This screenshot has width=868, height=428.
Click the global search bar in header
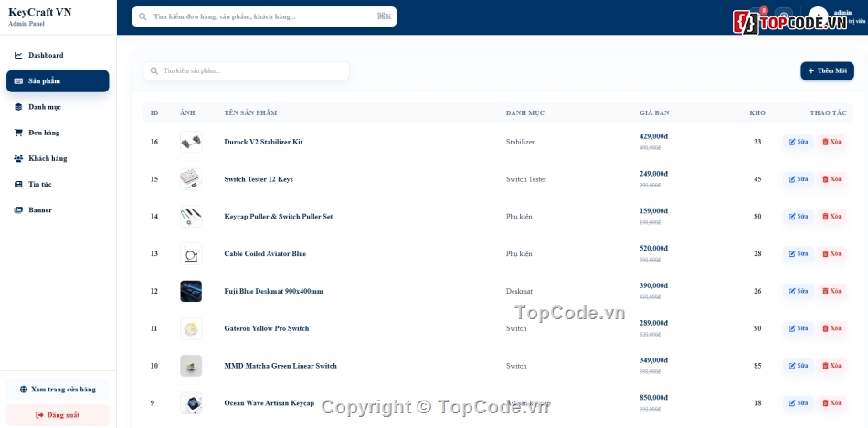point(264,16)
